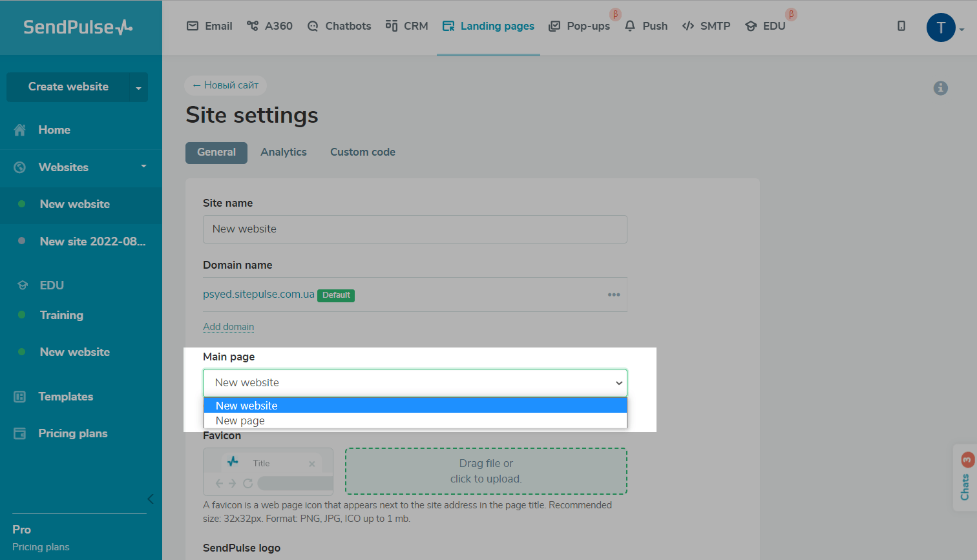Click the Site name input field
The width and height of the screenshot is (977, 560).
[x=415, y=229]
